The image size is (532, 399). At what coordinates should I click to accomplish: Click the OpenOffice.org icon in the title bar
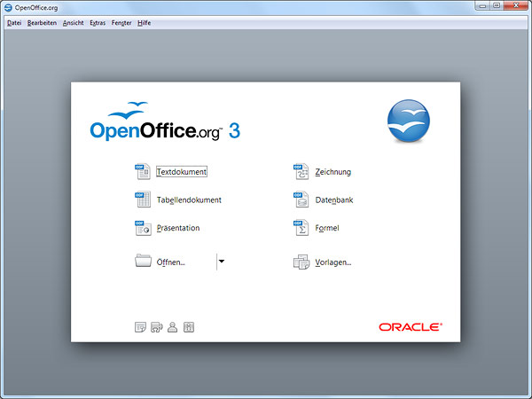coord(8,7)
